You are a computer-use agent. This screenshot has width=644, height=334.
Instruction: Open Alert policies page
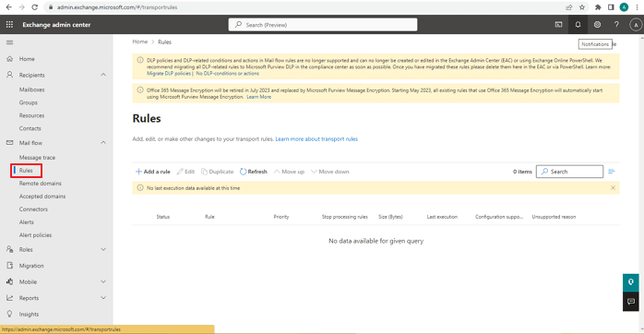coord(35,235)
